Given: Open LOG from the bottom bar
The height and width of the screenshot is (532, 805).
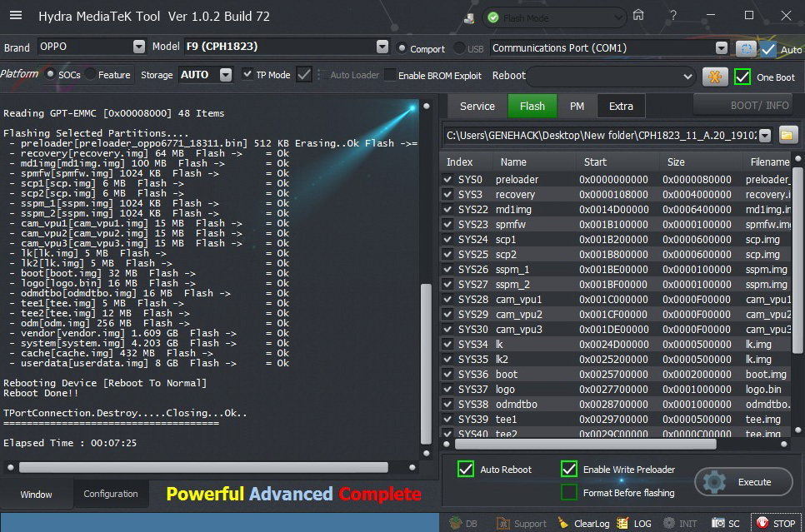Looking at the screenshot, I should (x=634, y=524).
